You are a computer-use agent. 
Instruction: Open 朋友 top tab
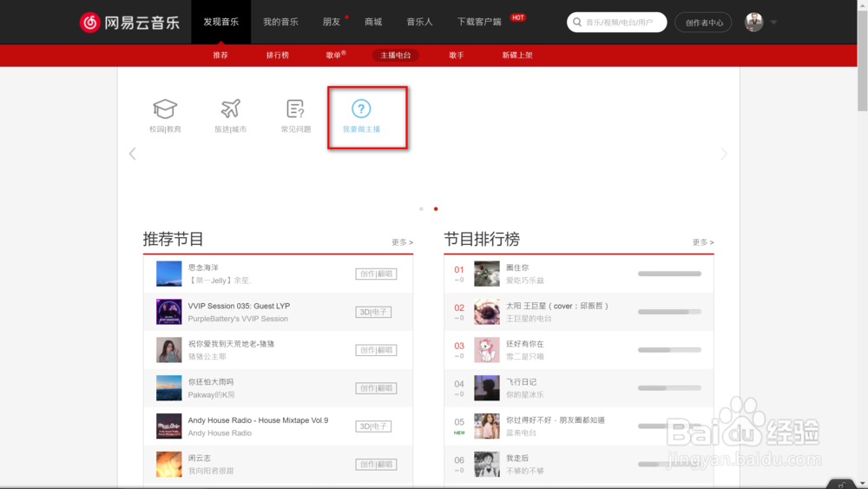pos(332,23)
